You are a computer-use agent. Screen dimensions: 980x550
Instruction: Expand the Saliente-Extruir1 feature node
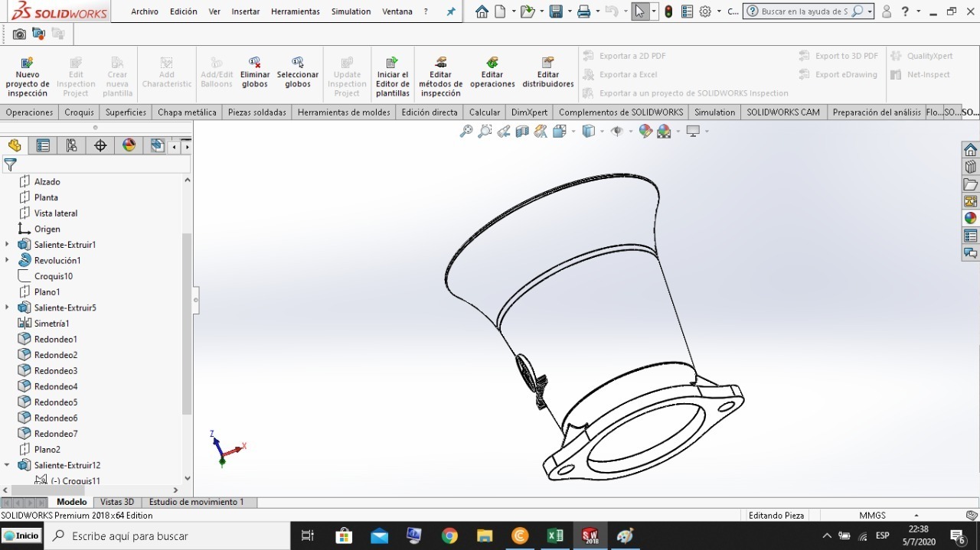click(x=7, y=244)
